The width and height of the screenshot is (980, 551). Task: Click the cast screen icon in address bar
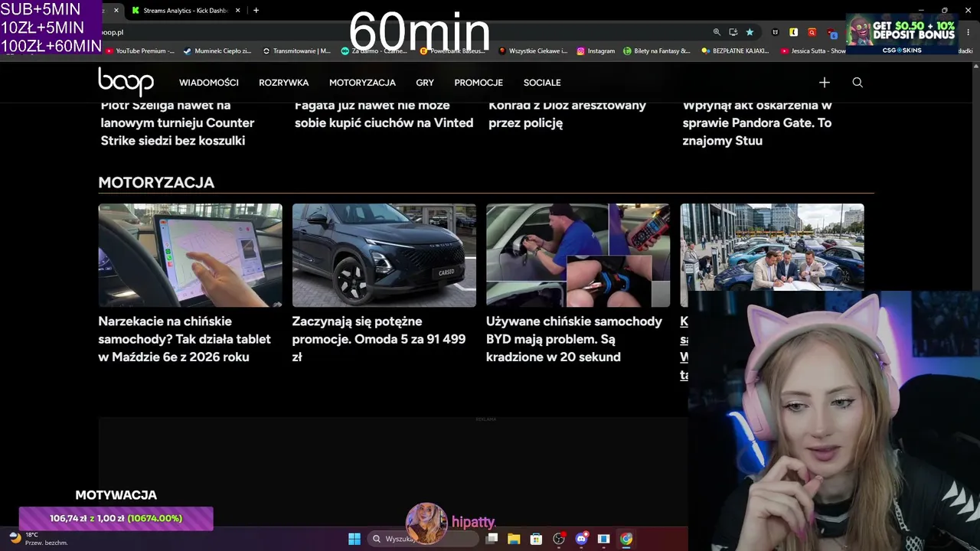[x=733, y=32]
